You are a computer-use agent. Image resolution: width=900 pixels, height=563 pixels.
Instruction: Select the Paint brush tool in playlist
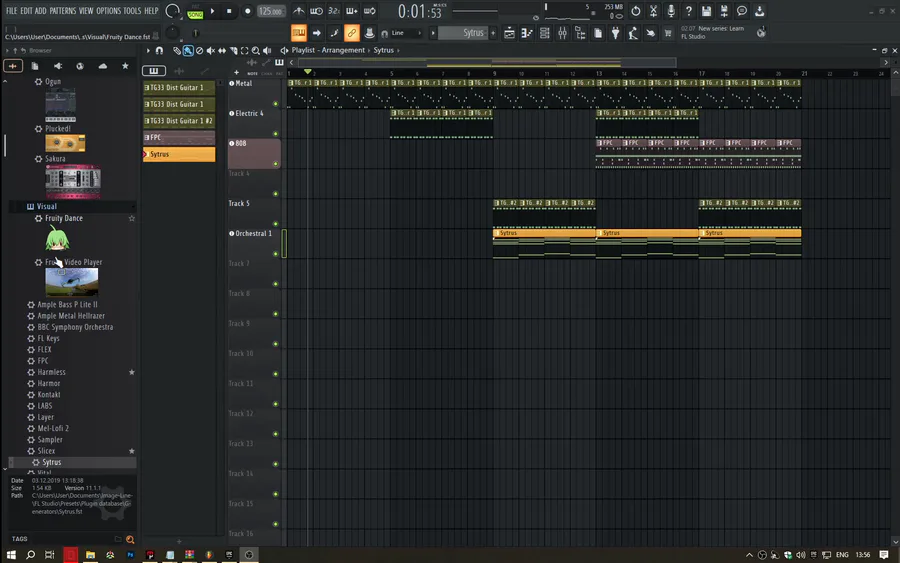click(188, 51)
